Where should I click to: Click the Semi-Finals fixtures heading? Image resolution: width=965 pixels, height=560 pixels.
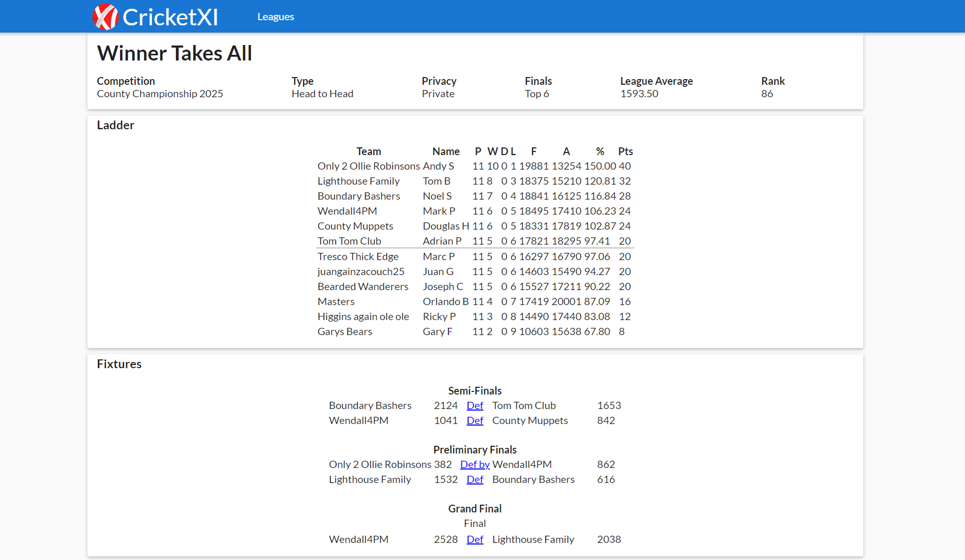475,391
